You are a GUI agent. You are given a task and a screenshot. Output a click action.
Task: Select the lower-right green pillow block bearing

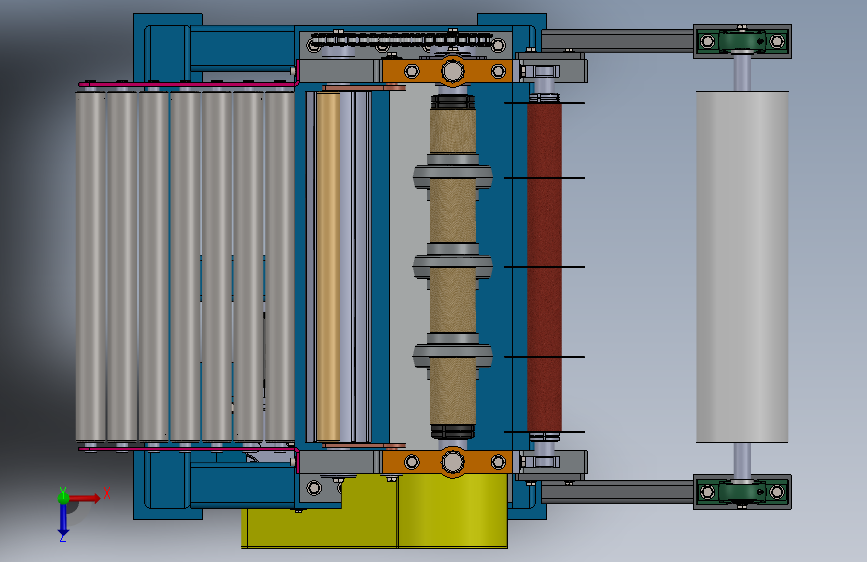743,492
